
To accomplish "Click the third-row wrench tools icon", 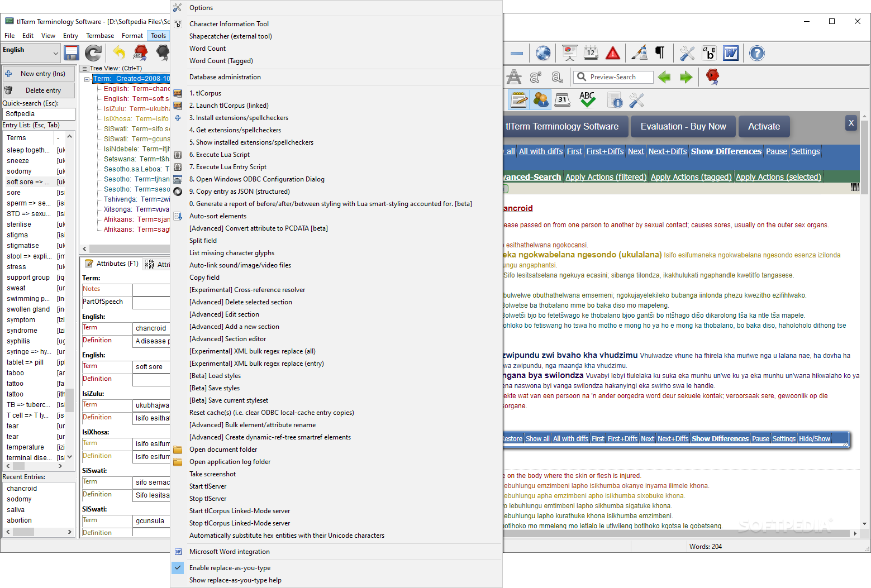I will coord(636,101).
